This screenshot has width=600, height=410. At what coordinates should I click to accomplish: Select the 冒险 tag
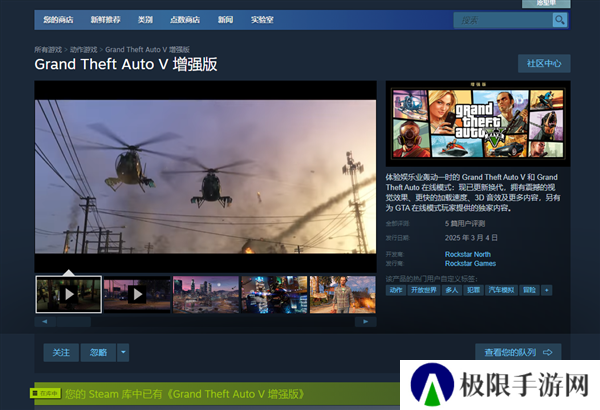click(529, 290)
